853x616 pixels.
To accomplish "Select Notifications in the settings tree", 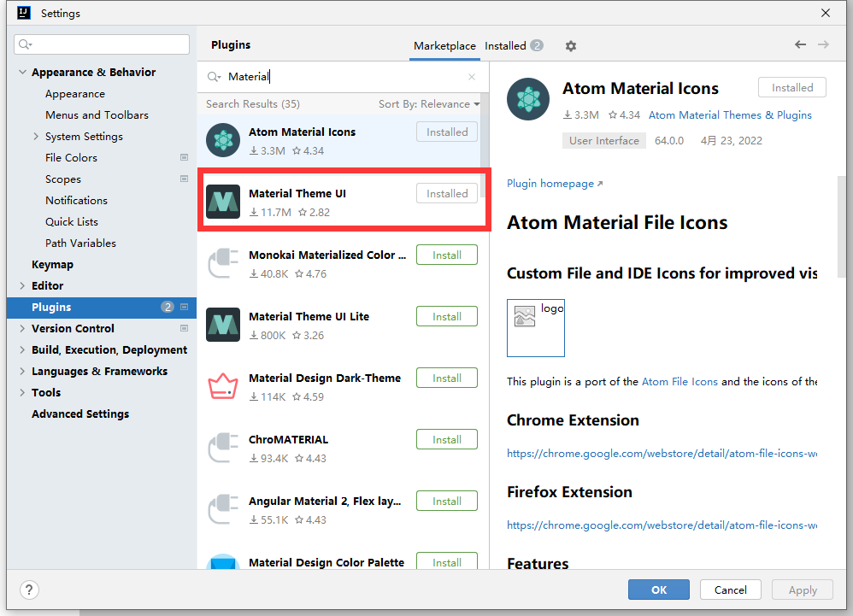I will (76, 201).
